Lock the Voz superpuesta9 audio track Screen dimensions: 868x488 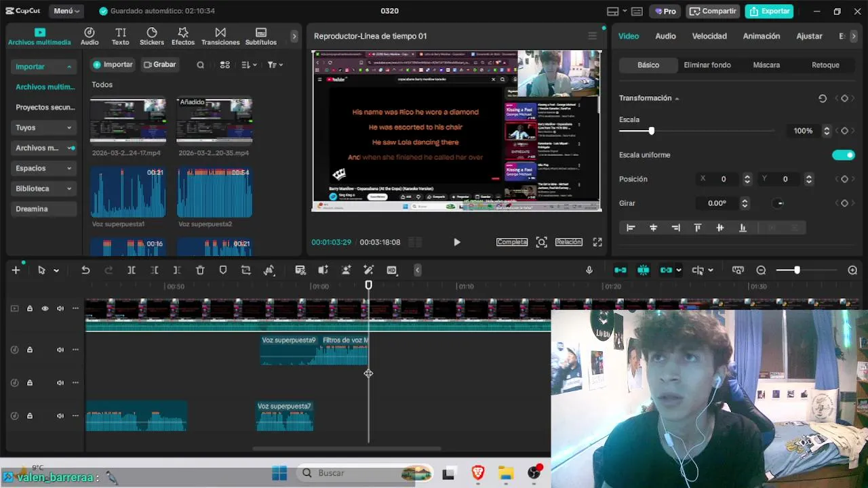click(x=30, y=350)
